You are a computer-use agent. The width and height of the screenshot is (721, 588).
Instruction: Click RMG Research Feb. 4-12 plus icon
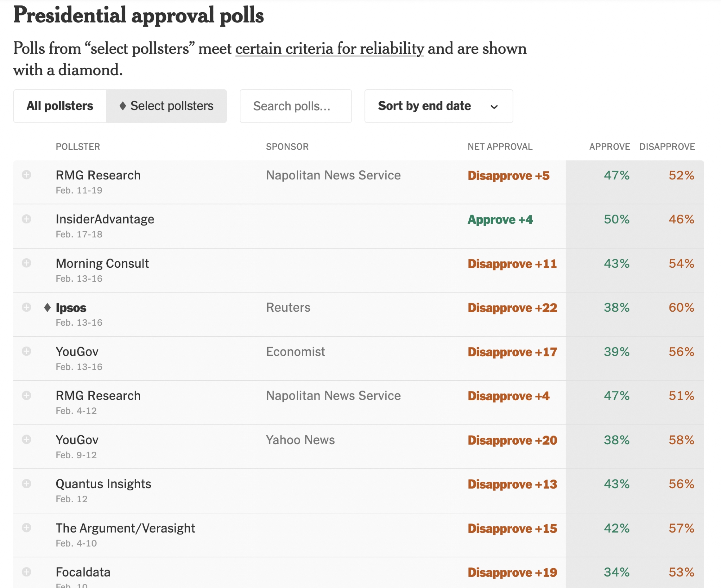coord(26,396)
